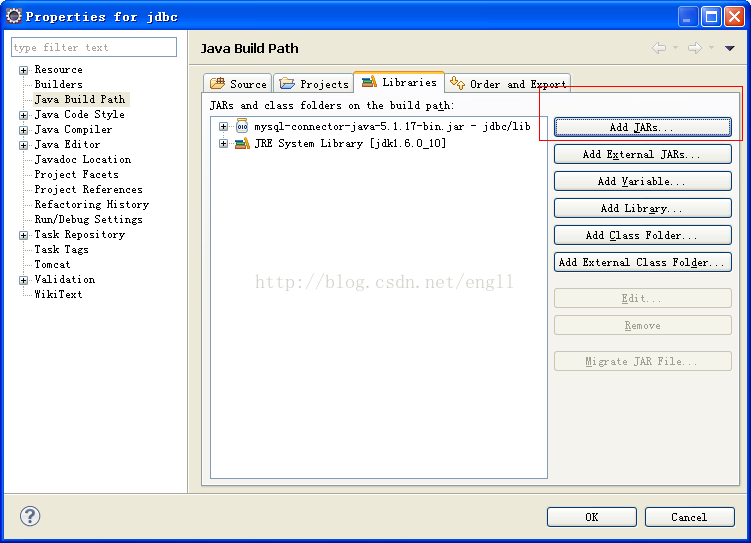Click the Add Library button
Image resolution: width=751 pixels, height=543 pixels.
643,208
